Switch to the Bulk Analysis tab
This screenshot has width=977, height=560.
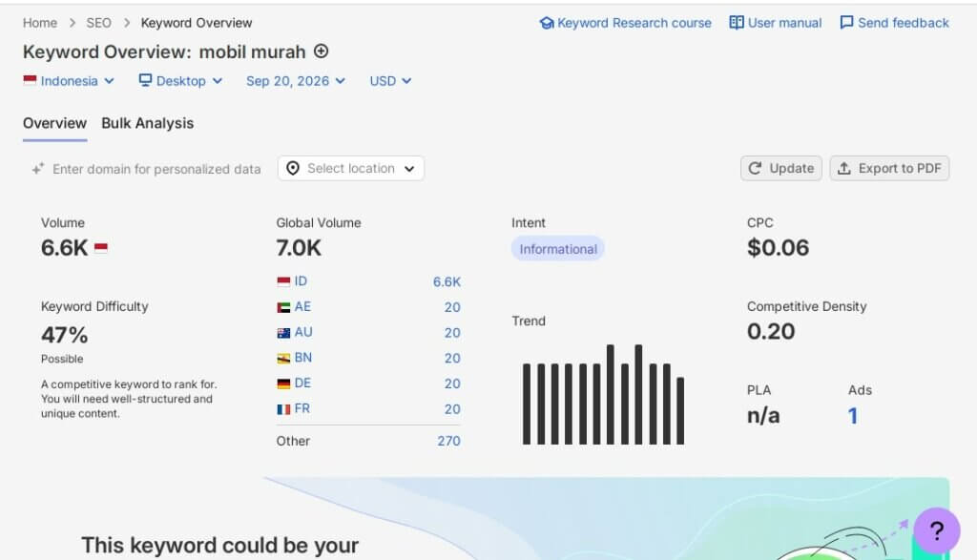[148, 123]
